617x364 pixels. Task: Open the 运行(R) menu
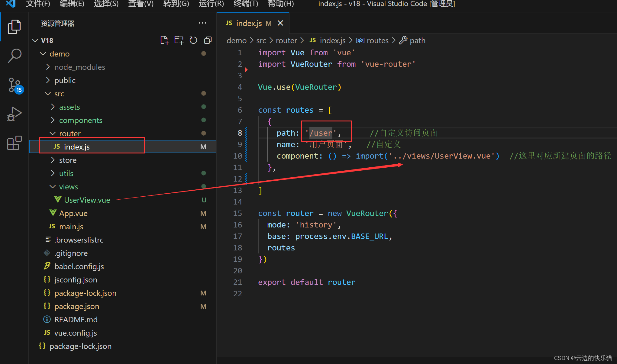211,4
